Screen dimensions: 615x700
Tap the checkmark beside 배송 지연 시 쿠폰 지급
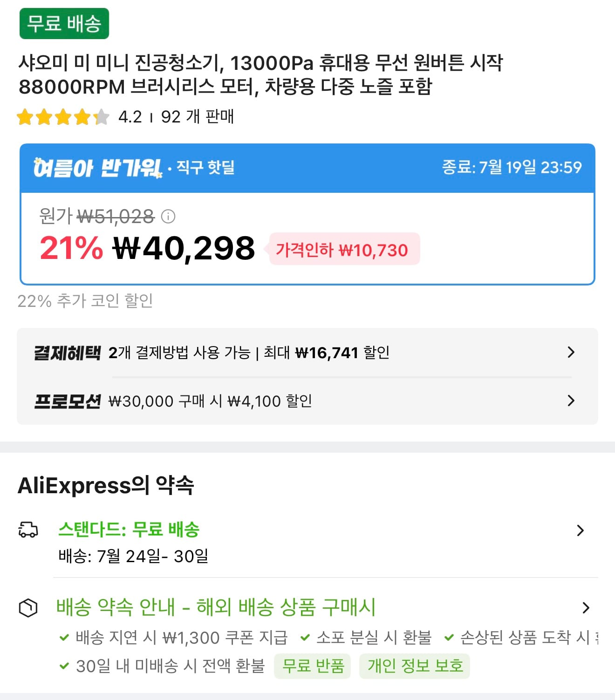64,638
